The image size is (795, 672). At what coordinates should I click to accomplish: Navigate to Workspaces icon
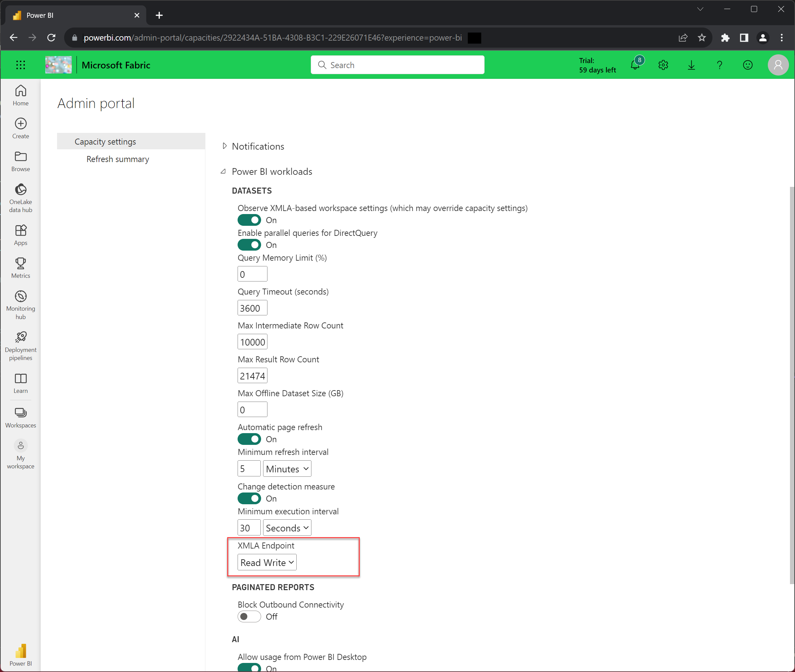pos(20,413)
